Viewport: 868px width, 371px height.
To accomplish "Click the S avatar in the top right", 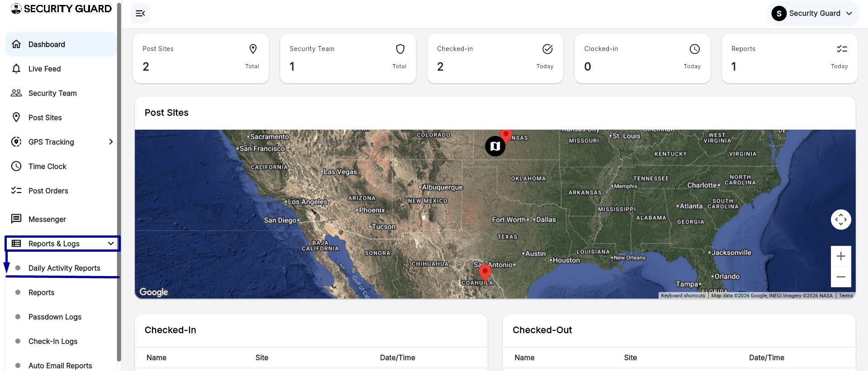I will pyautogui.click(x=779, y=14).
